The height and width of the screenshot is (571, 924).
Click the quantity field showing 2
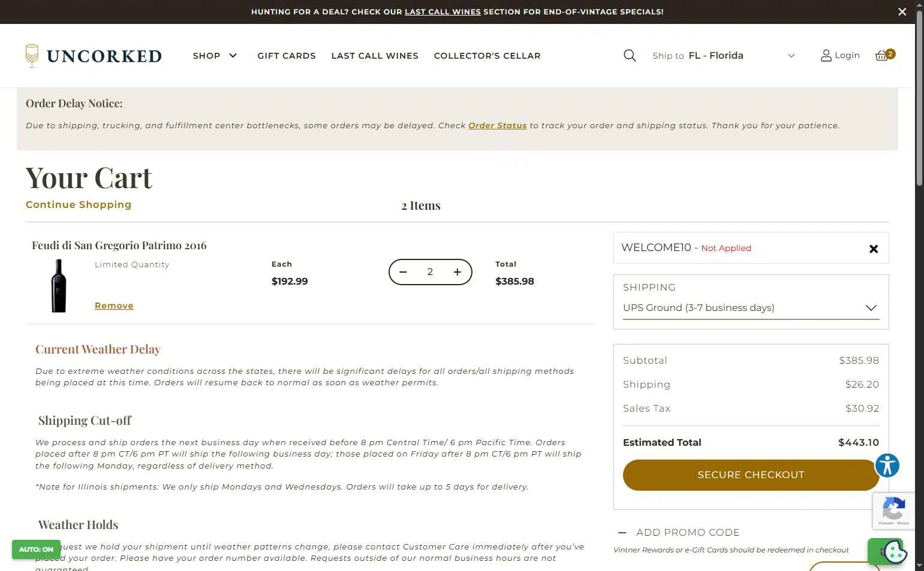430,272
